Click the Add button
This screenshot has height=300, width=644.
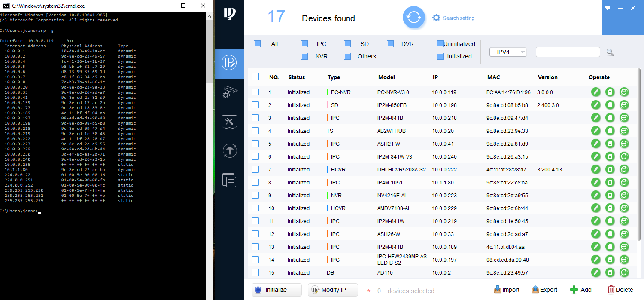pos(580,290)
